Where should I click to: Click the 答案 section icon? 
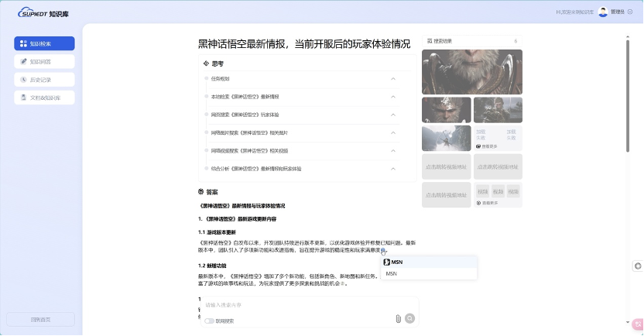pyautogui.click(x=200, y=191)
